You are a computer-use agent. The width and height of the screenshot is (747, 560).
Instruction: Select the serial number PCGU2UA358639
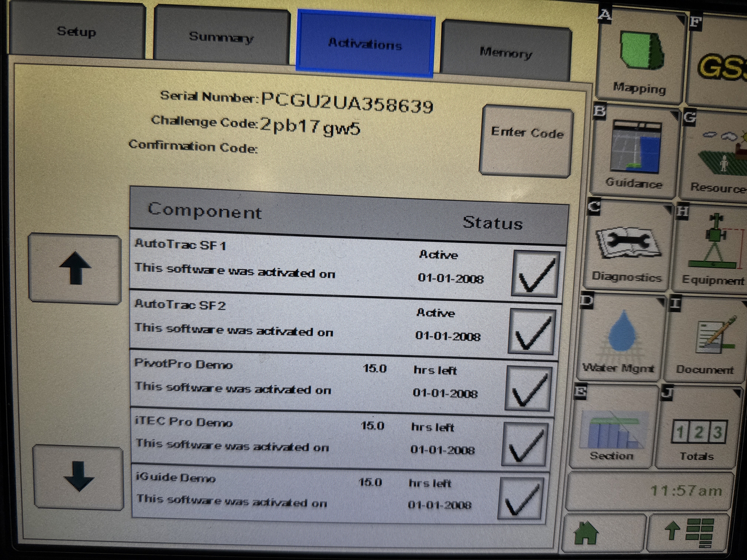347,102
